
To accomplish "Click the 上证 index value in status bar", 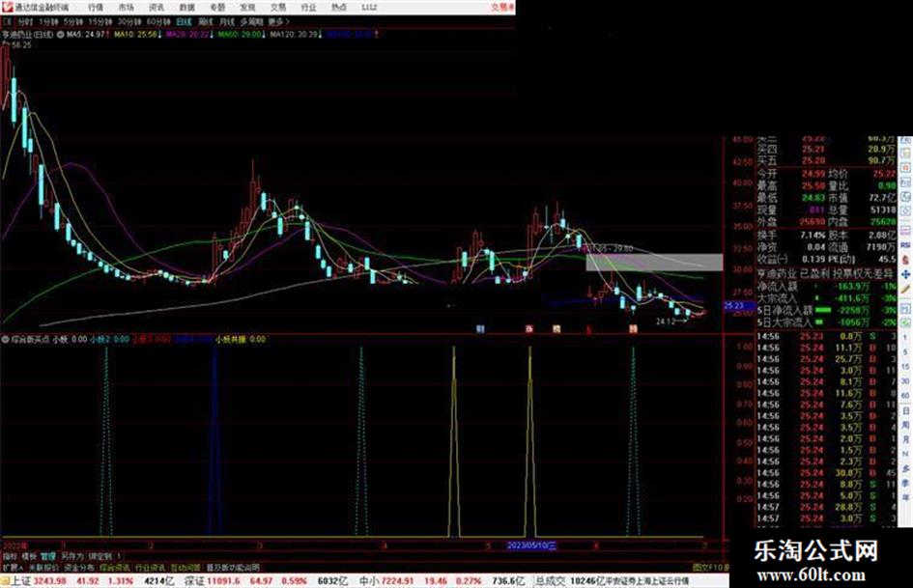I will (x=49, y=581).
